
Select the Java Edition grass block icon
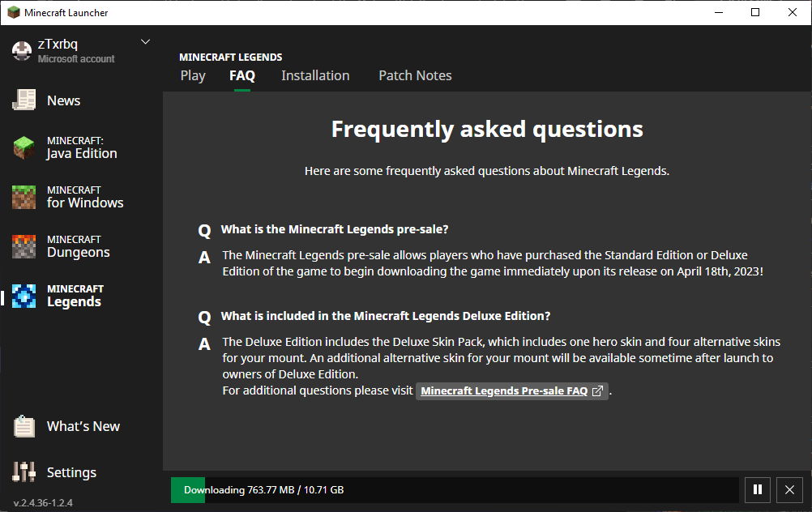pyautogui.click(x=24, y=147)
